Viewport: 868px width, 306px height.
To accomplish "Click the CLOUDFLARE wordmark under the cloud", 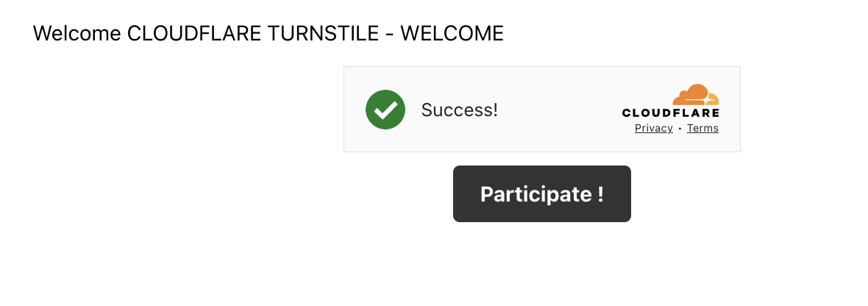I will coord(670,113).
